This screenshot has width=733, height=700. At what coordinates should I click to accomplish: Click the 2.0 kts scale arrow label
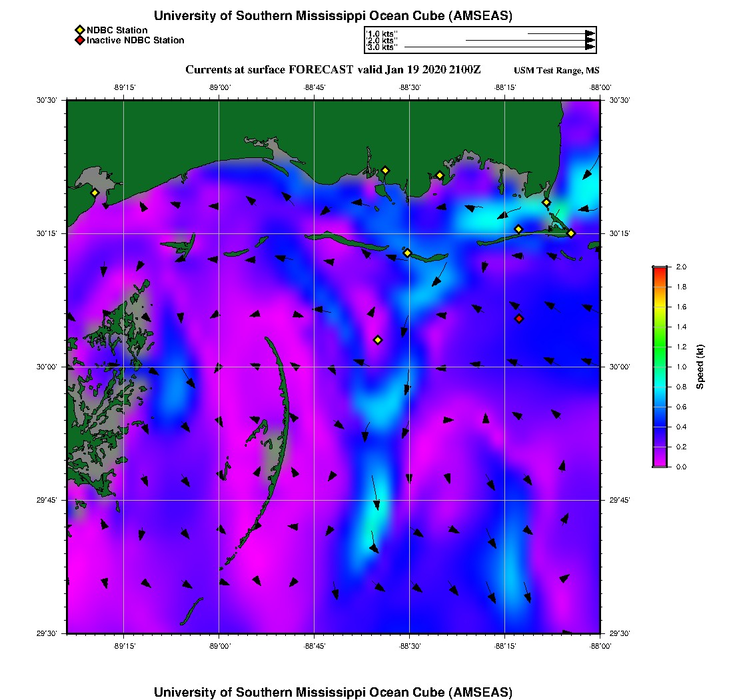pos(382,40)
